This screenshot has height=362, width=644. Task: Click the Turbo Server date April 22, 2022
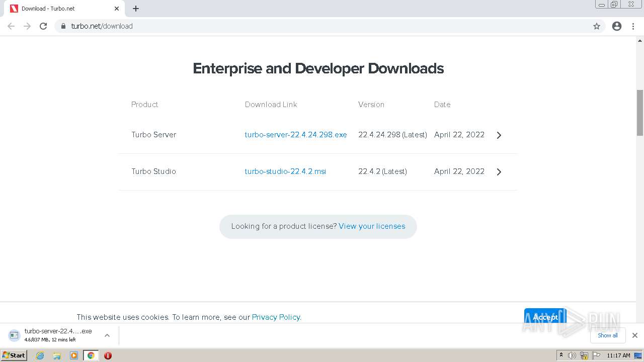point(459,135)
